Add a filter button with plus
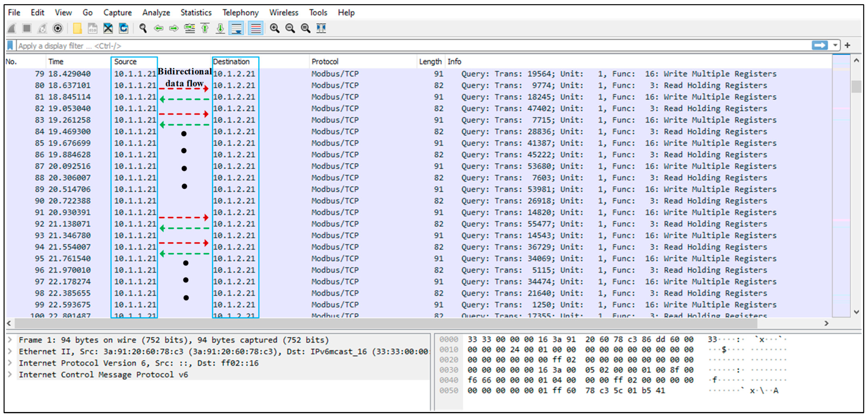 click(848, 46)
